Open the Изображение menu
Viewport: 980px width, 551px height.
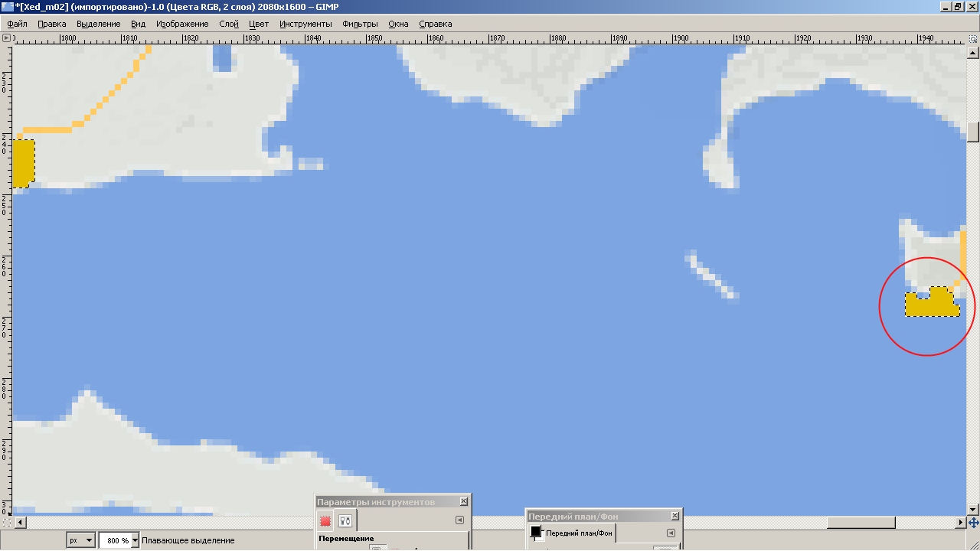pos(182,24)
